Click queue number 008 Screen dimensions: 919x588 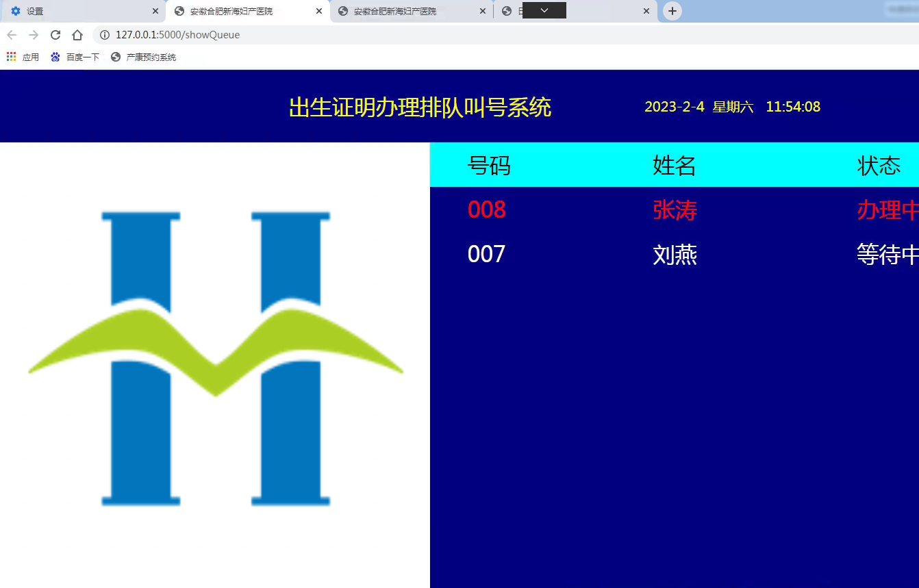(x=486, y=209)
